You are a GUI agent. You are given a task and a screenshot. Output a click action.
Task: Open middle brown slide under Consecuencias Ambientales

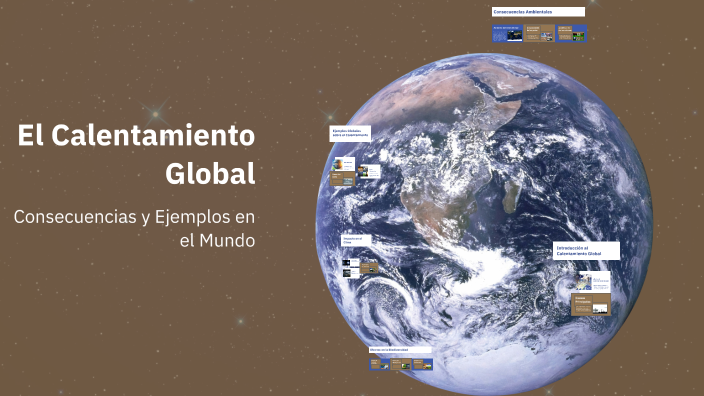point(539,34)
